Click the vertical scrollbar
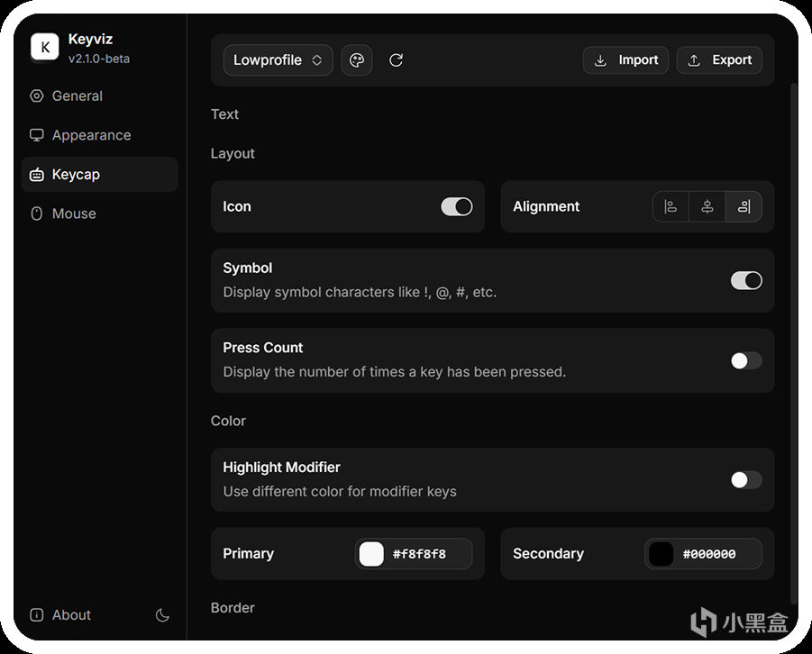This screenshot has width=812, height=654. tap(793, 343)
